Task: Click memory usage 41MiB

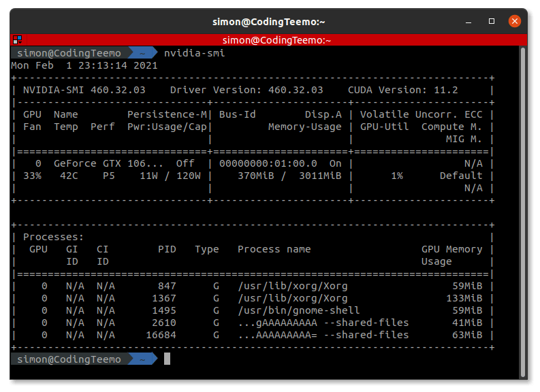Action: [x=467, y=323]
